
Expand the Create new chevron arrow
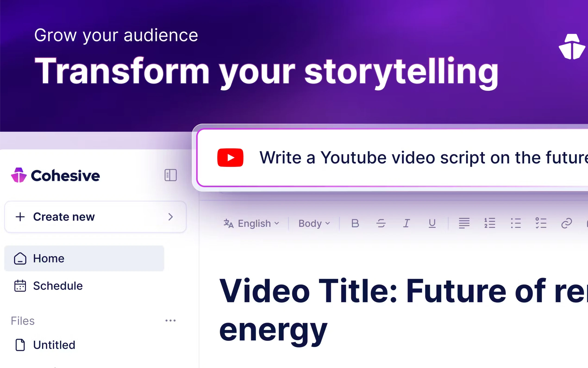[171, 217]
